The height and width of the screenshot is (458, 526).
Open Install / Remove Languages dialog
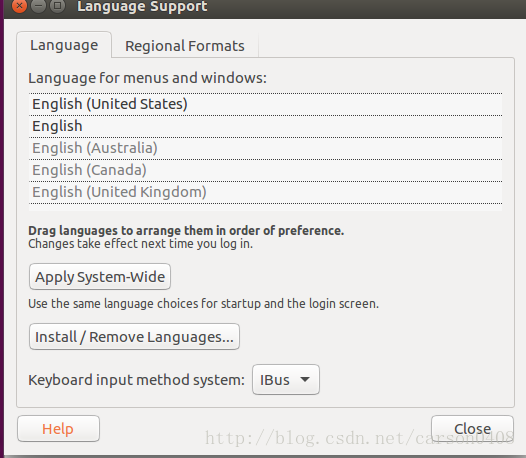point(134,337)
